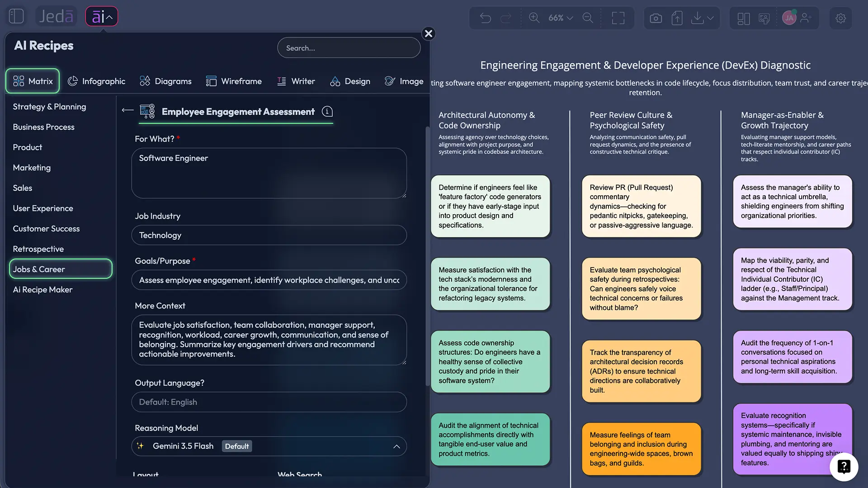Viewport: 868px width, 488px height.
Task: Fit canvas to screen icon
Action: (x=618, y=18)
